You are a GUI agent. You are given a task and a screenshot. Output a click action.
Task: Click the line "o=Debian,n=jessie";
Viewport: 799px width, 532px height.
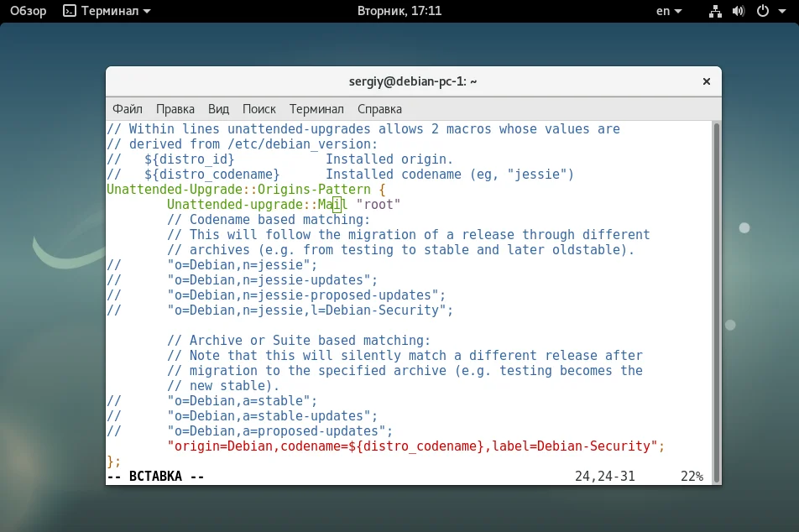point(242,265)
